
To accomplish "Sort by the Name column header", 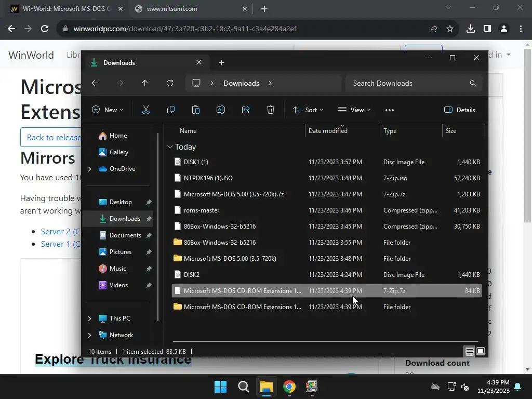I will coord(188,130).
